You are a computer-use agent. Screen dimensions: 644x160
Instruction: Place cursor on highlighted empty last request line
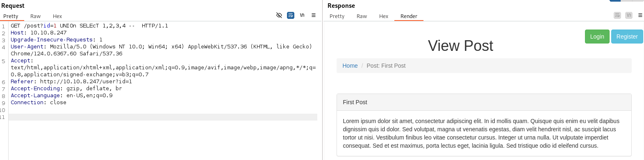[x=163, y=117]
